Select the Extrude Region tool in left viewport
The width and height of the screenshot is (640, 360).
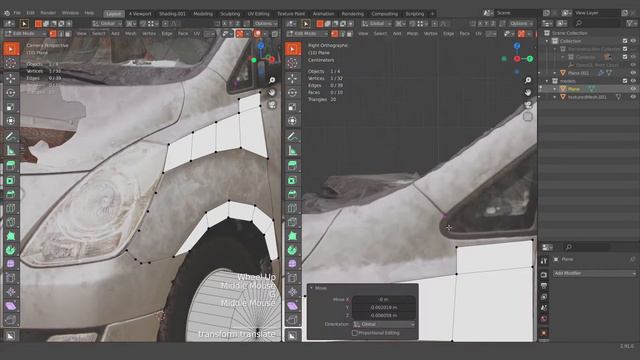[x=11, y=166]
